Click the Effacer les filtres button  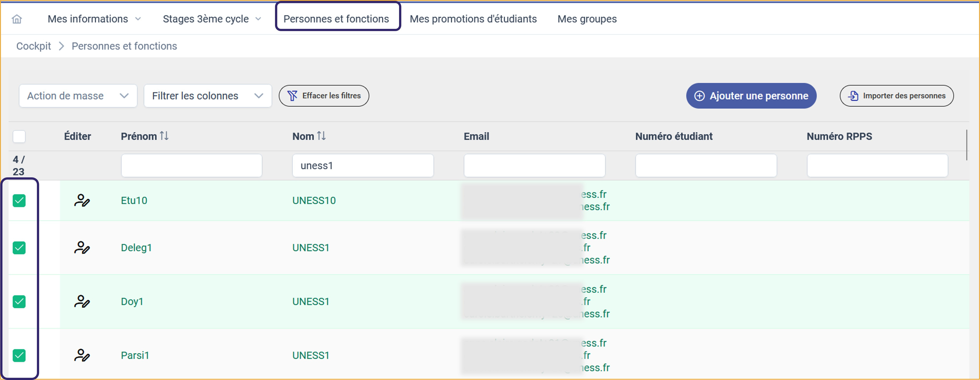[324, 96]
